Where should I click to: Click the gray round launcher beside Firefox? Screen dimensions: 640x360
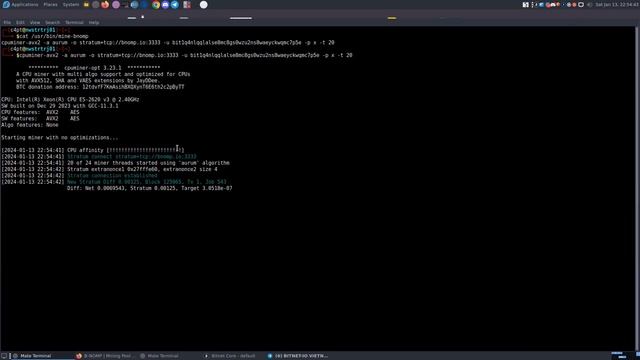[x=96, y=5]
